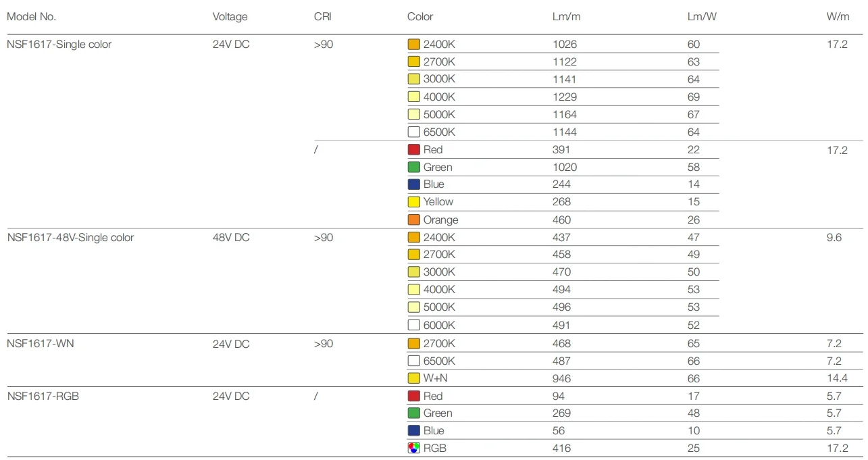Click the Yellow color swatch

[x=413, y=202]
